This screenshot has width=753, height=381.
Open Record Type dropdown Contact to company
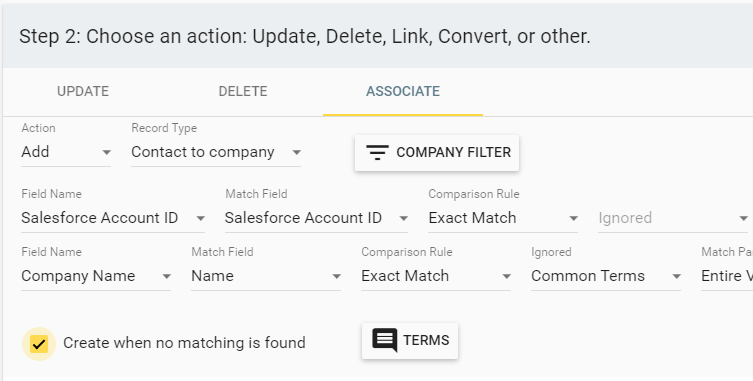pyautogui.click(x=216, y=152)
